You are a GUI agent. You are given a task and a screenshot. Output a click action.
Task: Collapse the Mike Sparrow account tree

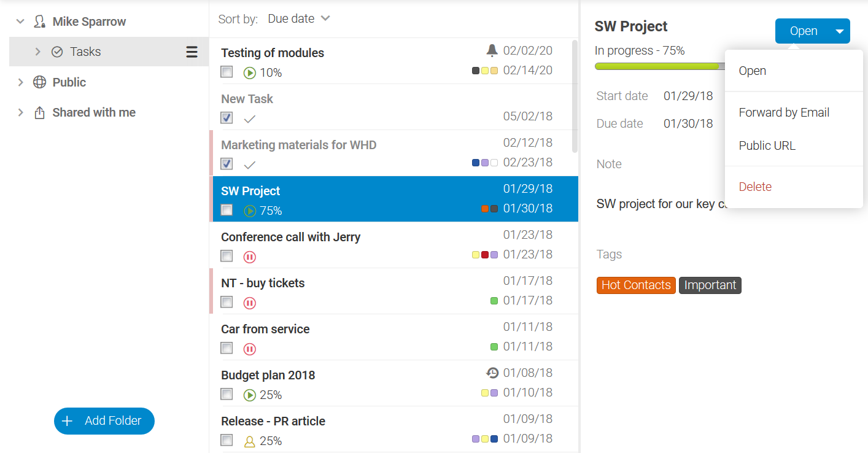(x=20, y=20)
